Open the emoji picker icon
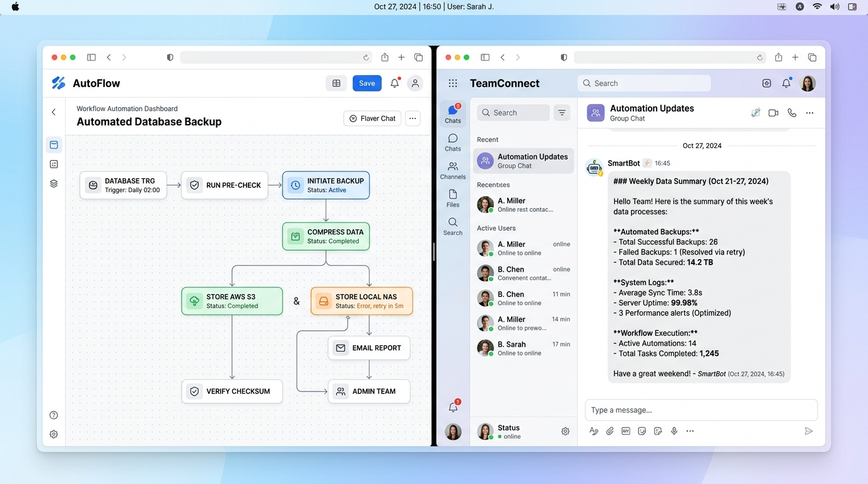The width and height of the screenshot is (868, 484). (x=642, y=431)
